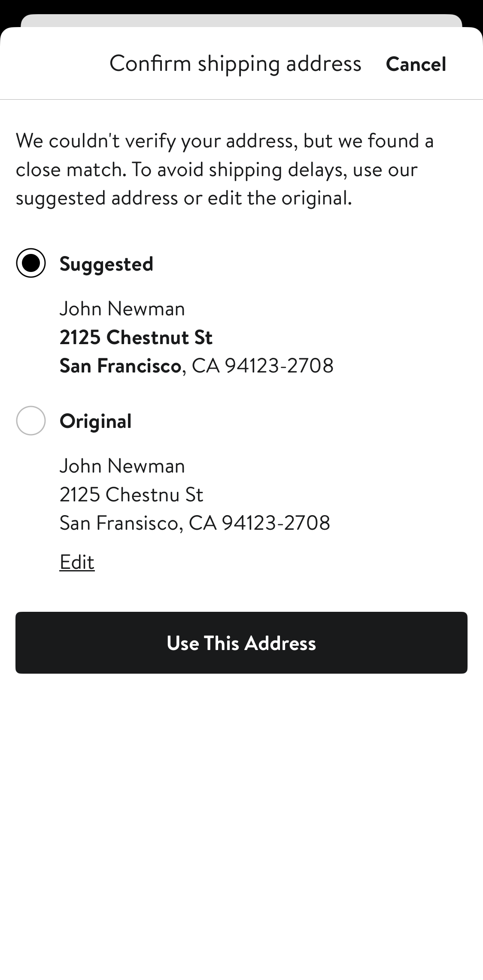Open Edit to modify the original address
This screenshot has height=980, width=483.
tap(77, 561)
